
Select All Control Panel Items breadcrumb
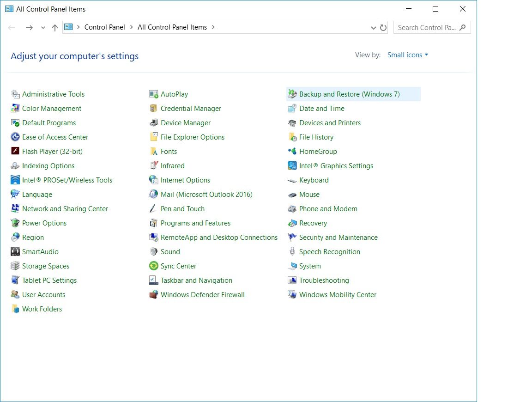(172, 27)
